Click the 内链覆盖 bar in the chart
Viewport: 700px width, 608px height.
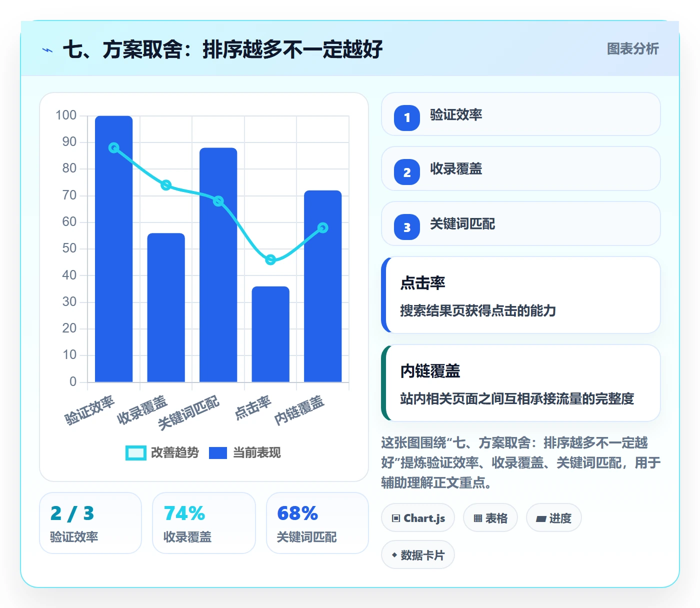coord(323,286)
